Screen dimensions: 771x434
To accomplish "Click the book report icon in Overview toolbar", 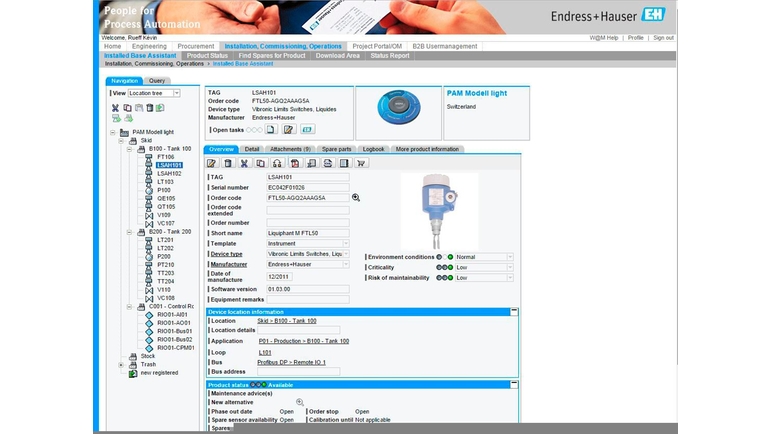I will coord(344,163).
